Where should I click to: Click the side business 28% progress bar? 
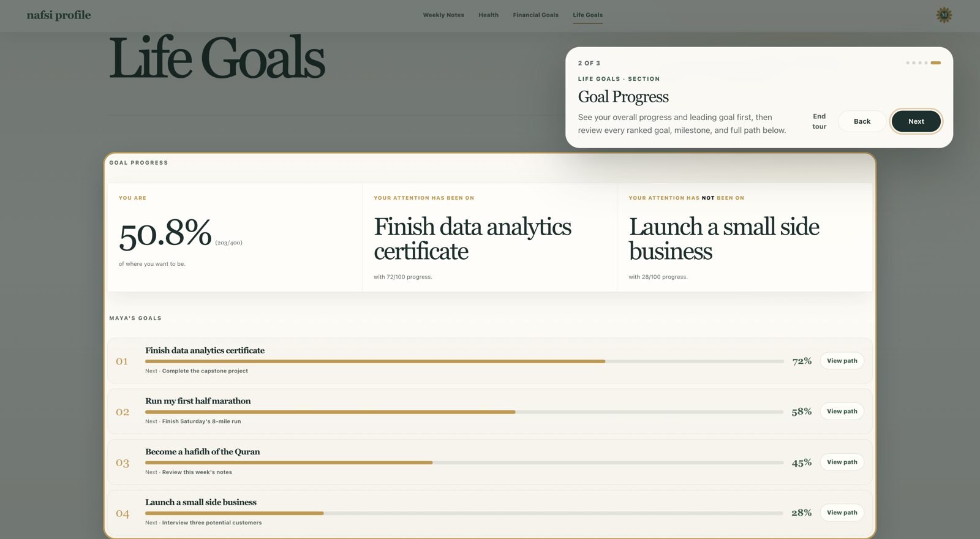464,513
